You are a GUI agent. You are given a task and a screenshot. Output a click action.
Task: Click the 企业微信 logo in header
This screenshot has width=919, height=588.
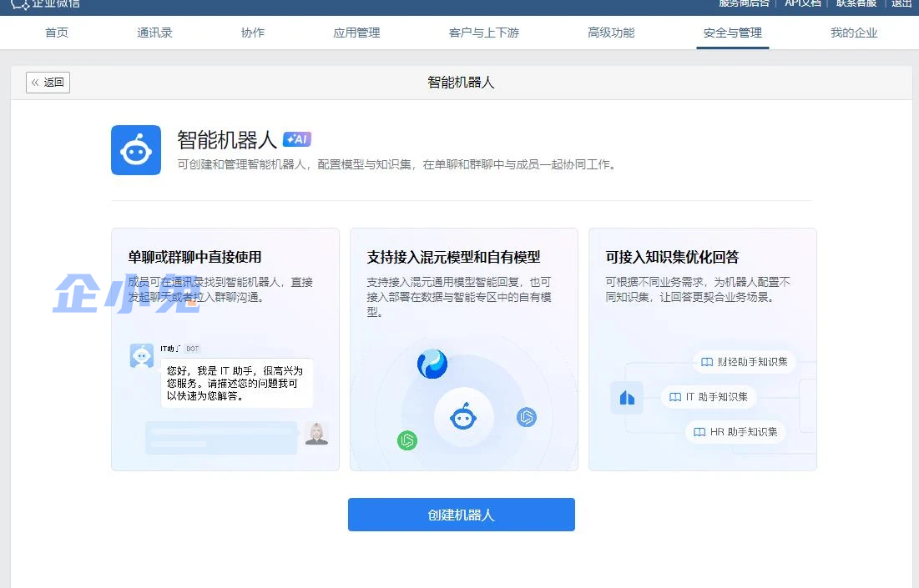point(45,4)
